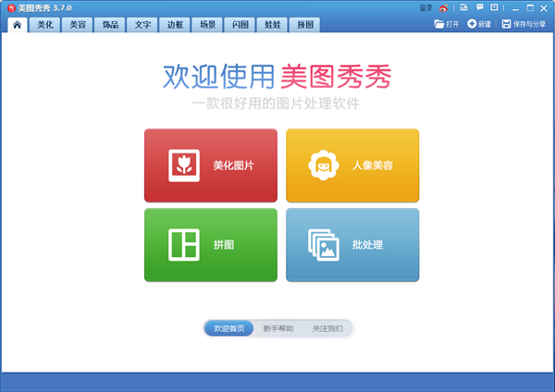Launch the 人像美容 portrait beauty tile
Image resolution: width=555 pixels, height=392 pixels.
tap(351, 165)
